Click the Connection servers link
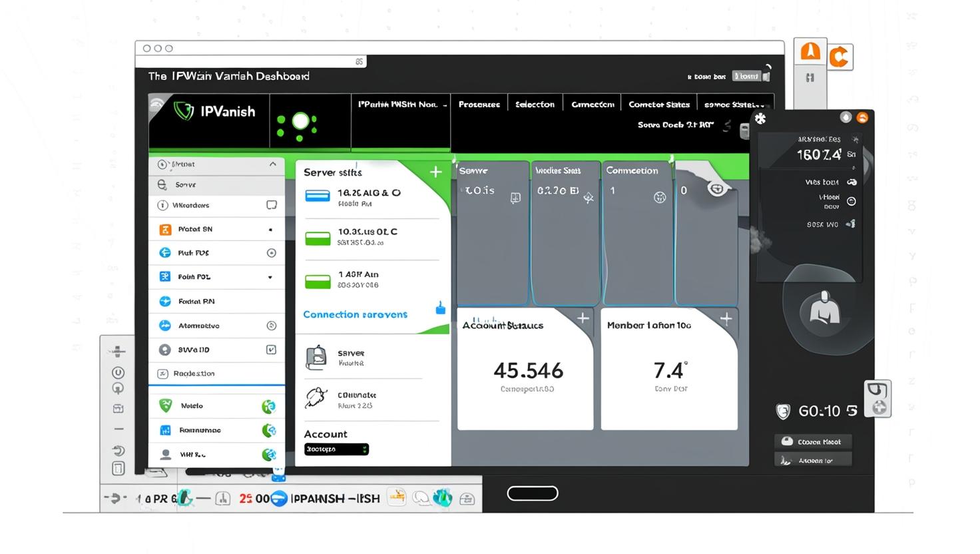 point(355,314)
